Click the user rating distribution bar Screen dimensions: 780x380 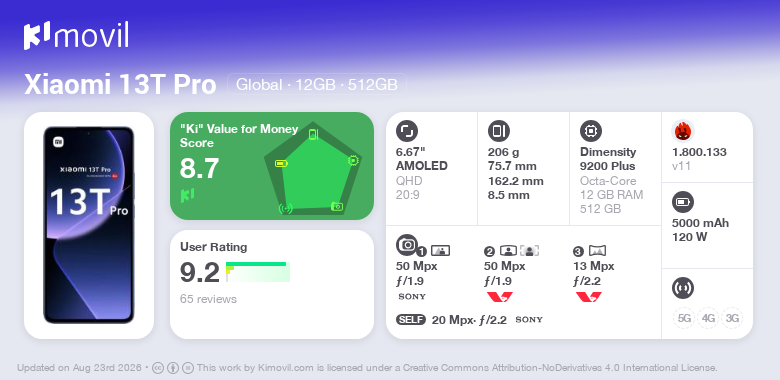pyautogui.click(x=258, y=272)
